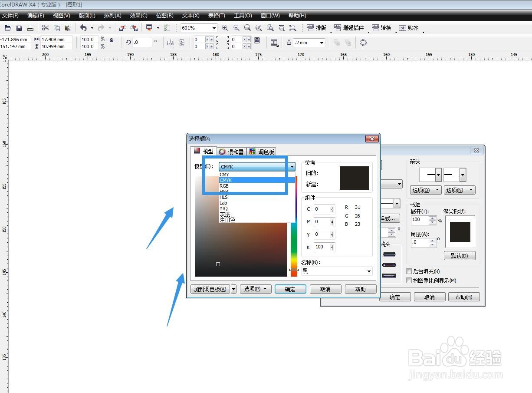Print the document via the printer icon
The width and height of the screenshot is (532, 393).
[30, 28]
